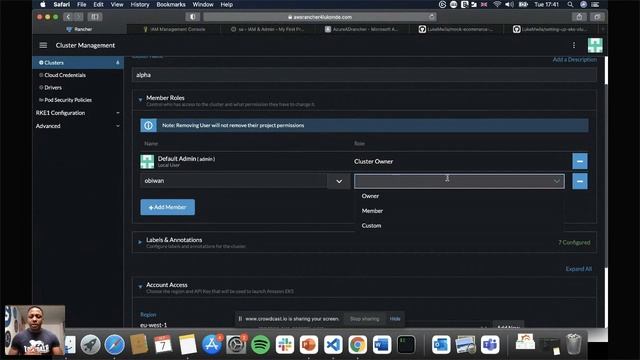
Task: Toggle the Safari sidebar button
Action: 95,17
